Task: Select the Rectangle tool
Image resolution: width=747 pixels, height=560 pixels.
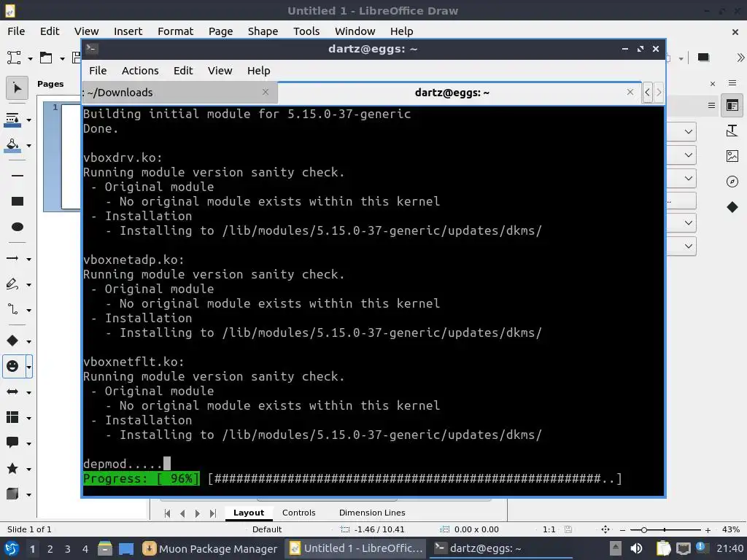Action: (x=18, y=201)
